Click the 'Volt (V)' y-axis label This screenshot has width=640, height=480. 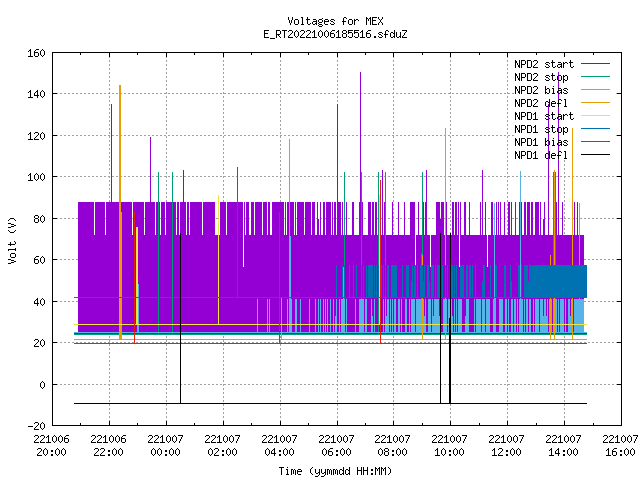coord(13,240)
